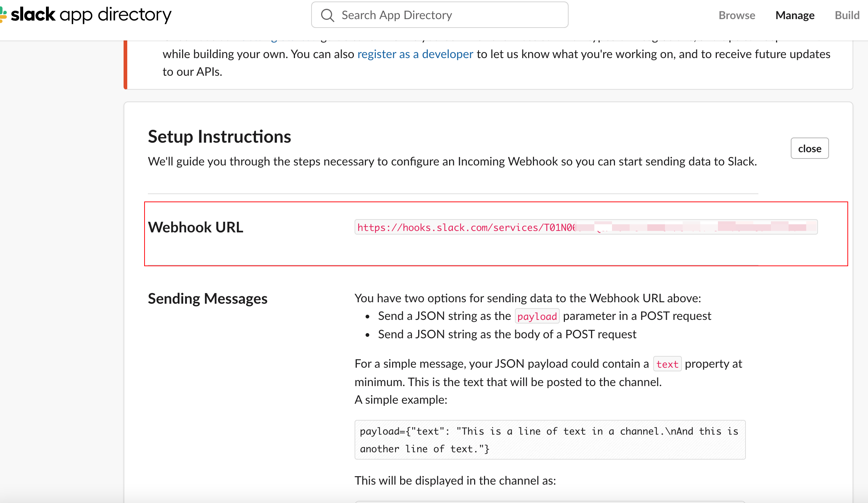Click the Webhook URL label
The width and height of the screenshot is (868, 503).
pos(195,227)
